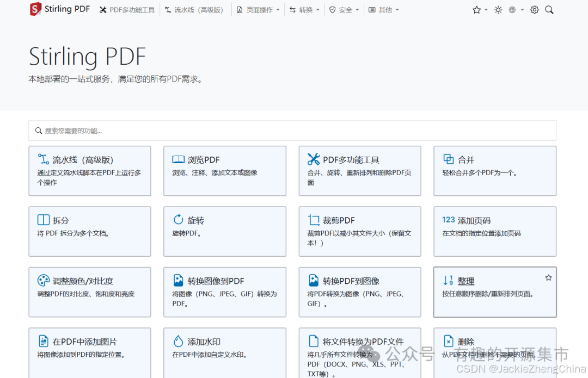Click the PDF多功能工具 card tools icon
Image resolution: width=588 pixels, height=378 pixels.
(314, 159)
